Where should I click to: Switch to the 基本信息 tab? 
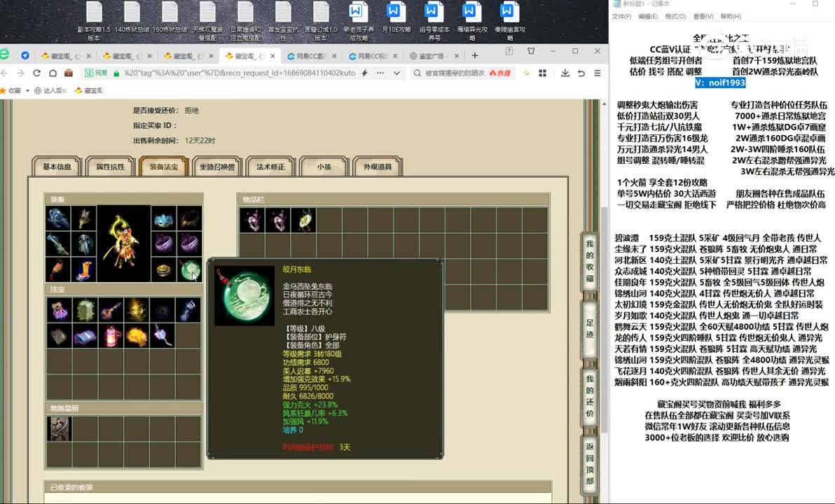(x=57, y=167)
